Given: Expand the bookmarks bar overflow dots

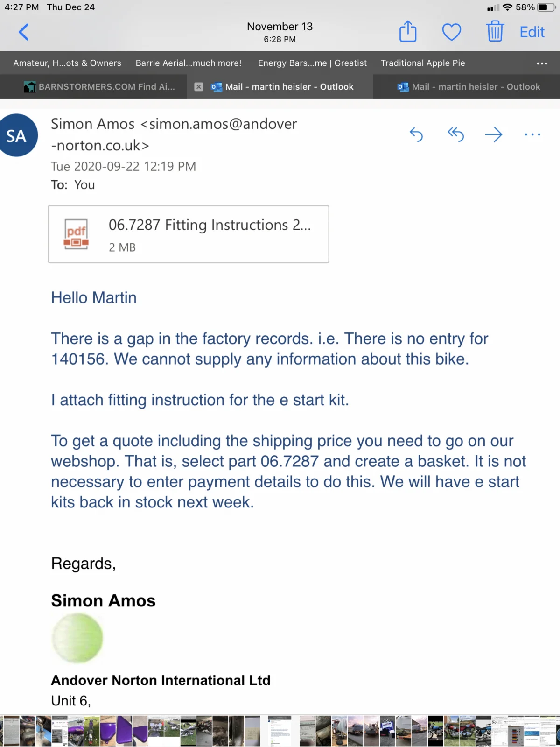Looking at the screenshot, I should 542,63.
